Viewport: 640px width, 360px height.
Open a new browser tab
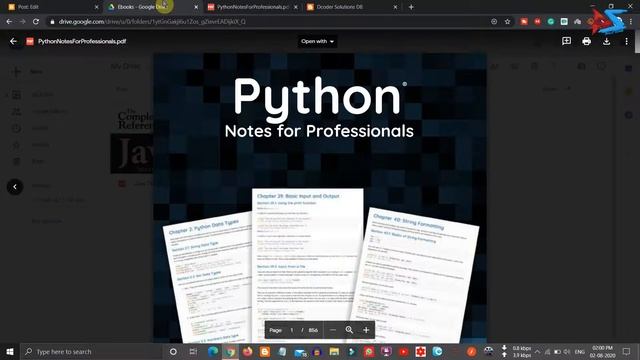pos(411,7)
